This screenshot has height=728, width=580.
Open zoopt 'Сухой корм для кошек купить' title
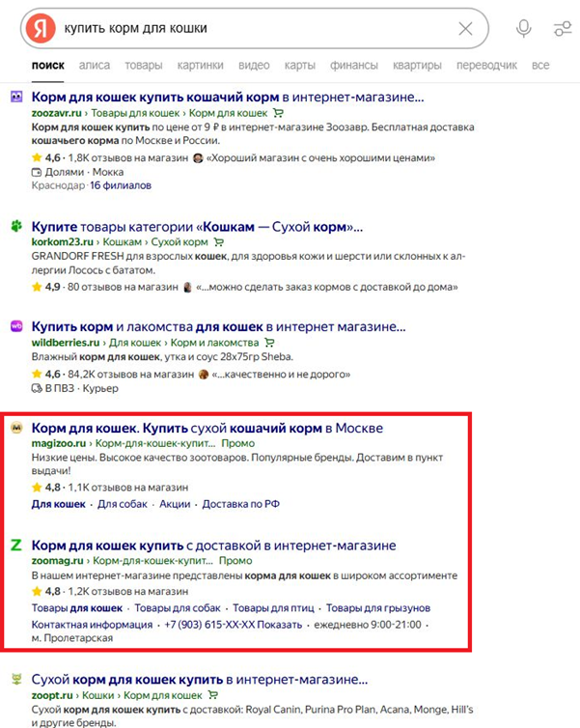tap(200, 680)
